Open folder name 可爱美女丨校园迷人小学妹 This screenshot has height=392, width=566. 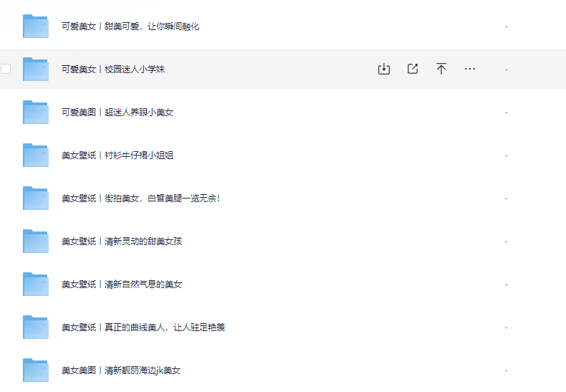113,70
